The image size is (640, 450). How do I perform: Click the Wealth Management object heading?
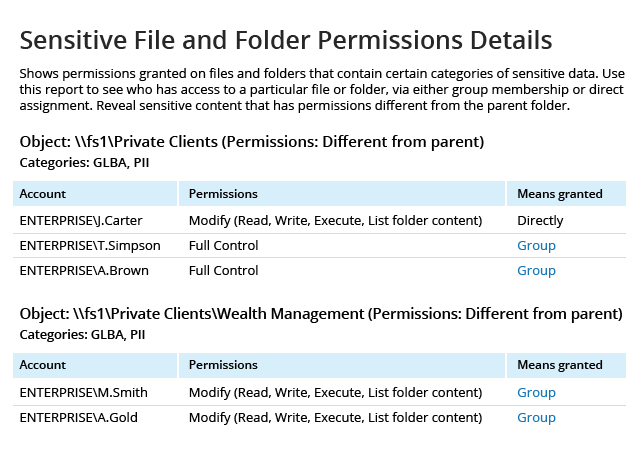click(321, 313)
